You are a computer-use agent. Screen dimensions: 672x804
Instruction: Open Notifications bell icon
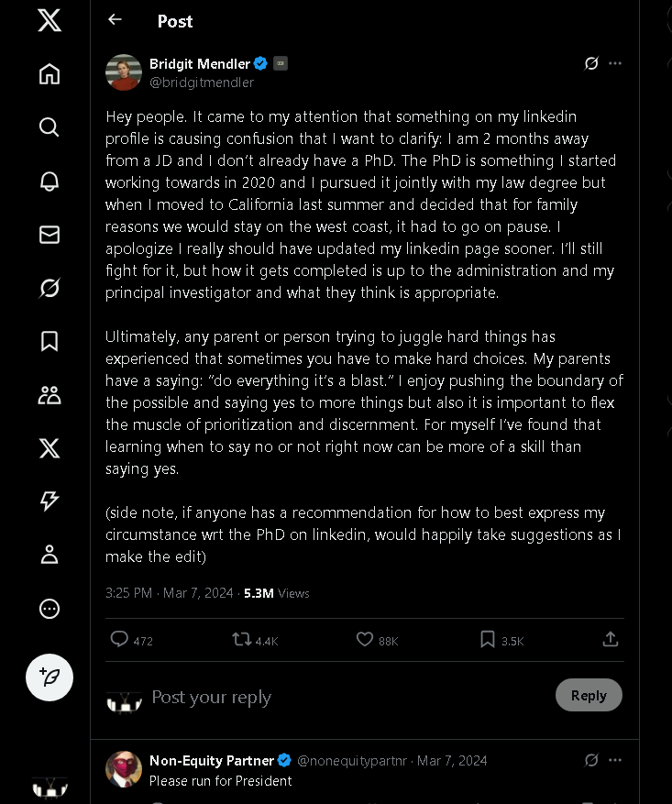click(x=50, y=181)
